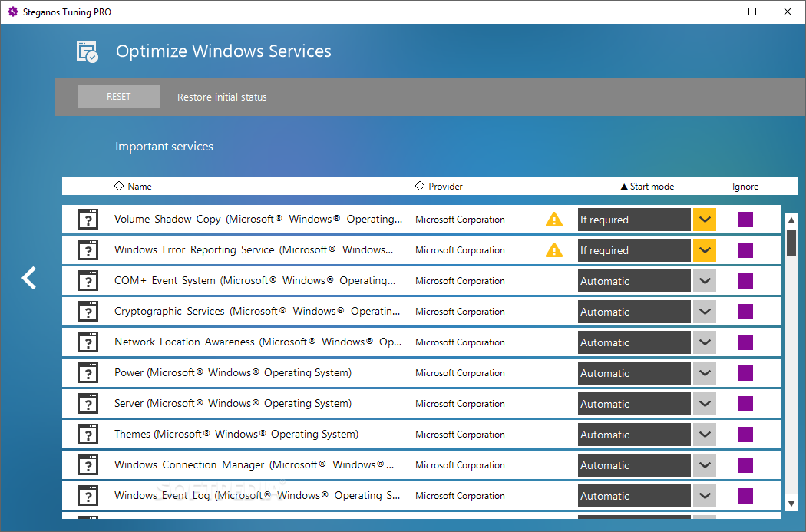806x532 pixels.
Task: Open start mode dropdown for Power
Action: click(x=705, y=373)
